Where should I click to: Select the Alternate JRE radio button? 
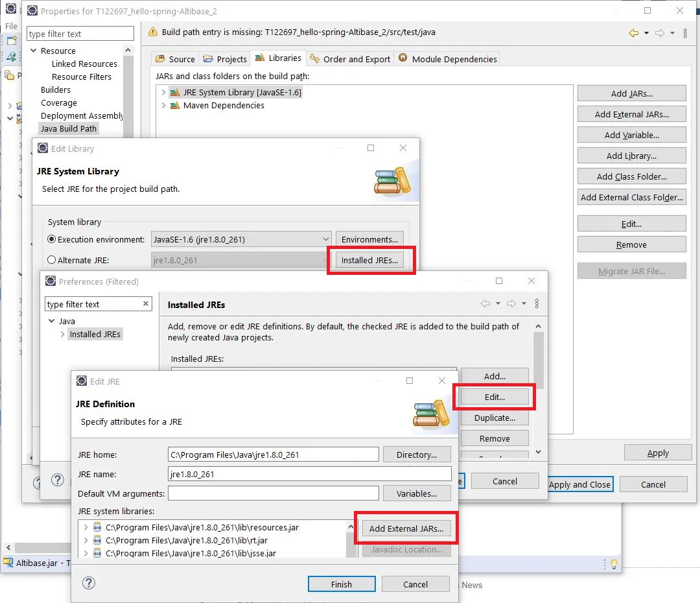click(x=51, y=260)
